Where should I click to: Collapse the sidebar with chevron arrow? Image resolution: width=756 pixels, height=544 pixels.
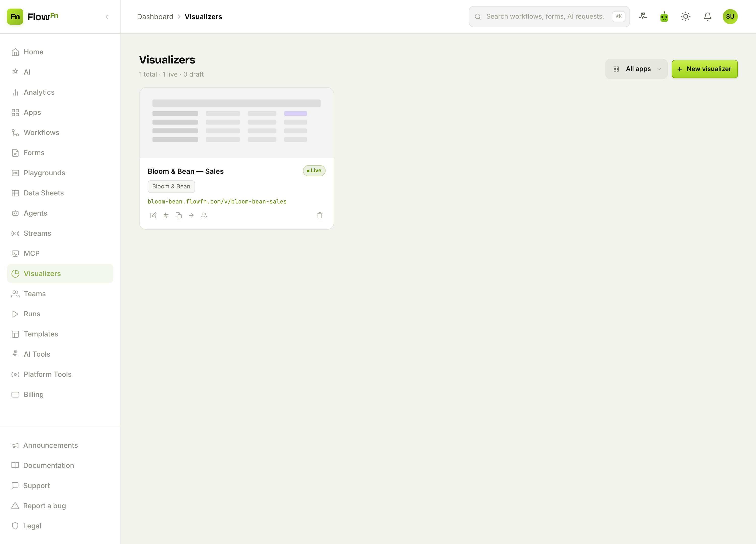(107, 17)
